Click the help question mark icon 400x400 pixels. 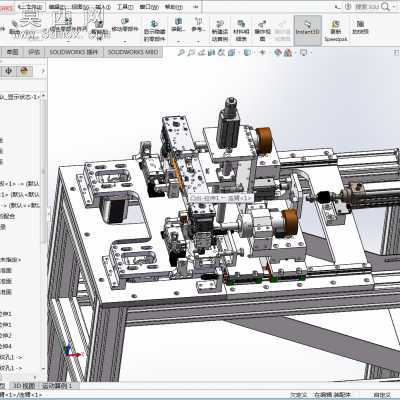tap(348, 7)
